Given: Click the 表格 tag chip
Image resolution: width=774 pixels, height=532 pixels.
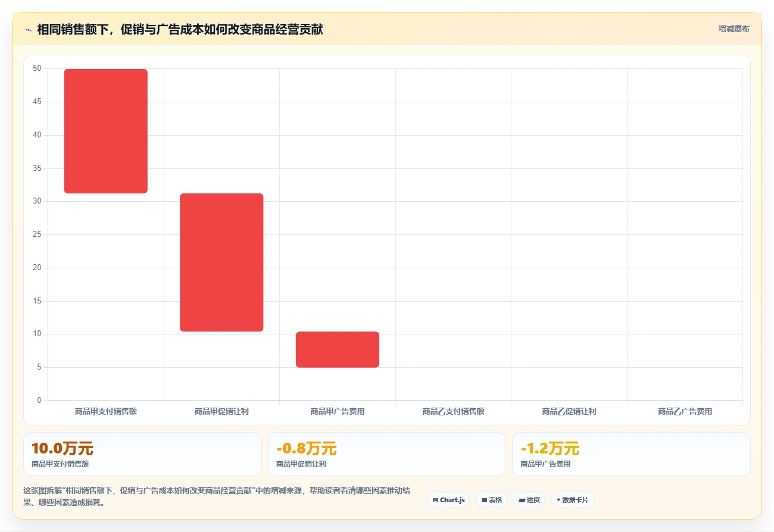Looking at the screenshot, I should pos(491,500).
